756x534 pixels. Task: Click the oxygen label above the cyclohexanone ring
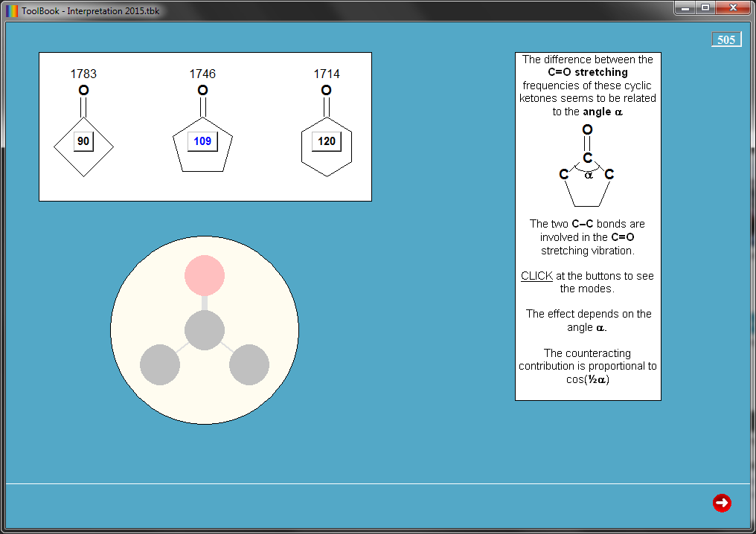coord(326,91)
